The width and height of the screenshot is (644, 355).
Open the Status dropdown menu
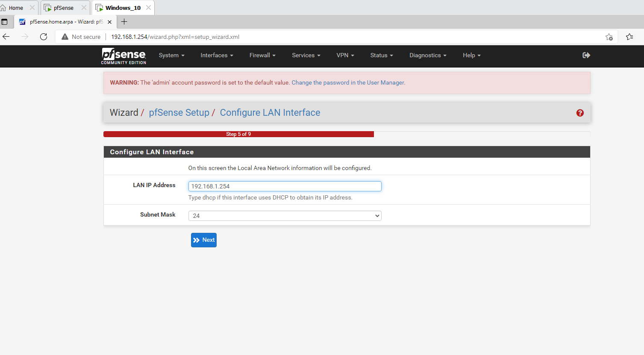coord(382,55)
